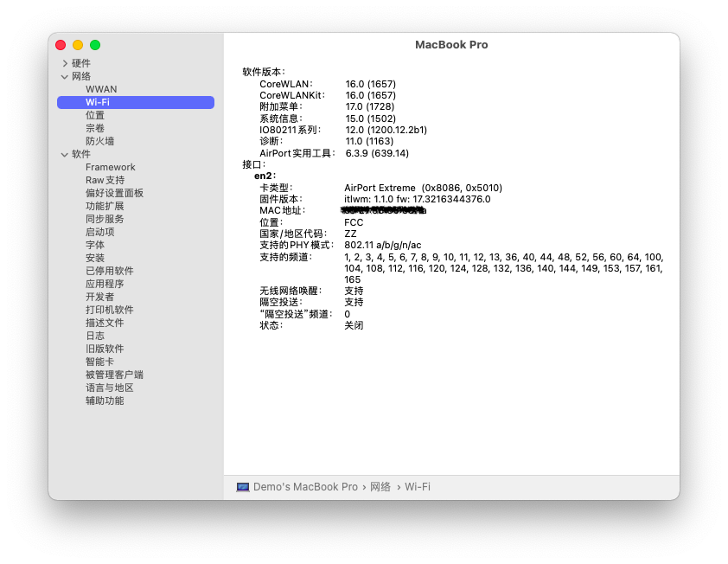Screen dimensions: 728x564
Task: Click the 系统信息 version 15.0 (1502)
Action: (371, 119)
